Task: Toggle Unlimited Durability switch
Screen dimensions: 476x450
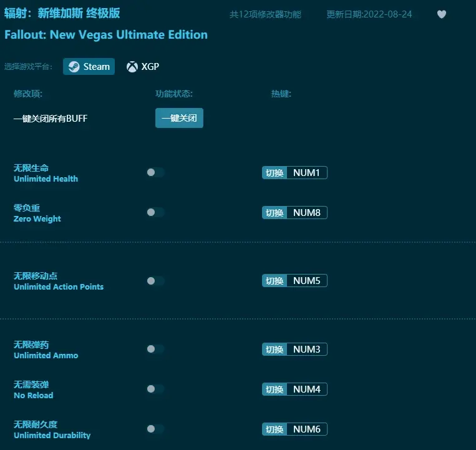Action: click(155, 429)
